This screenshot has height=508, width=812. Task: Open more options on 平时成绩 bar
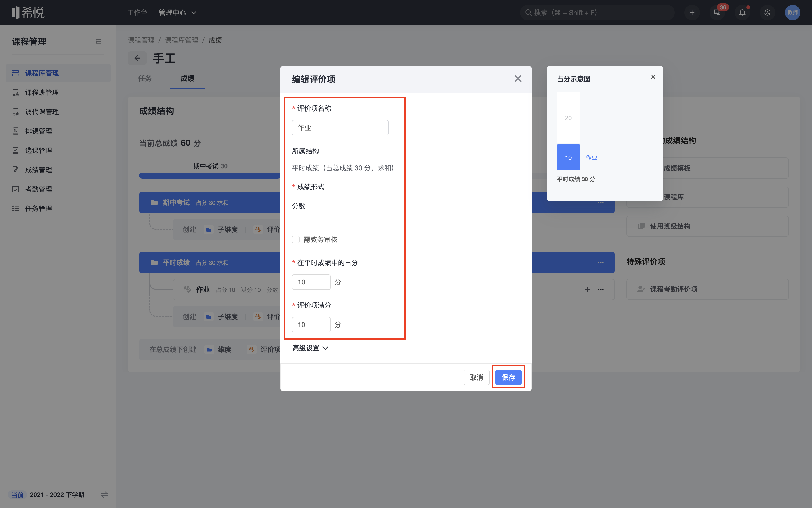click(x=601, y=262)
